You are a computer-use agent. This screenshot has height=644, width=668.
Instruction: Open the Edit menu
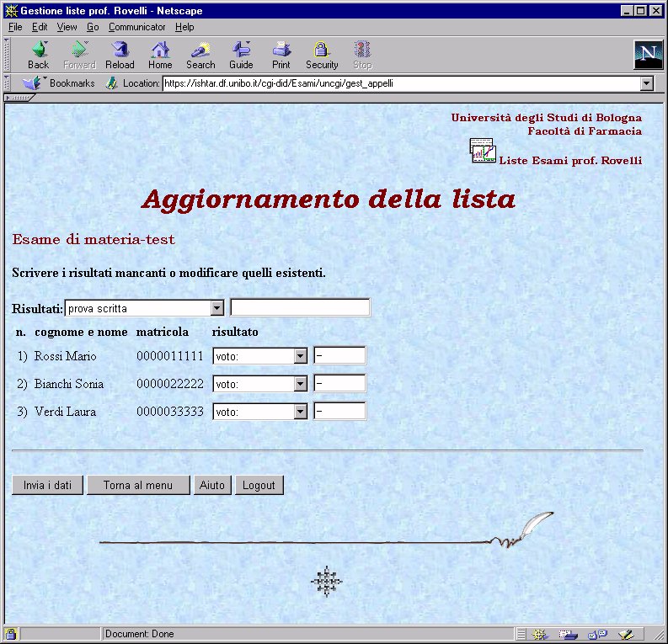click(x=40, y=27)
